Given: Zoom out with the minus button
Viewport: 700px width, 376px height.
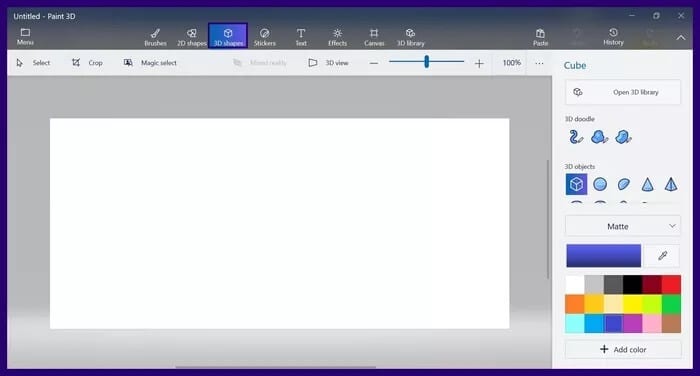Looking at the screenshot, I should click(x=374, y=63).
